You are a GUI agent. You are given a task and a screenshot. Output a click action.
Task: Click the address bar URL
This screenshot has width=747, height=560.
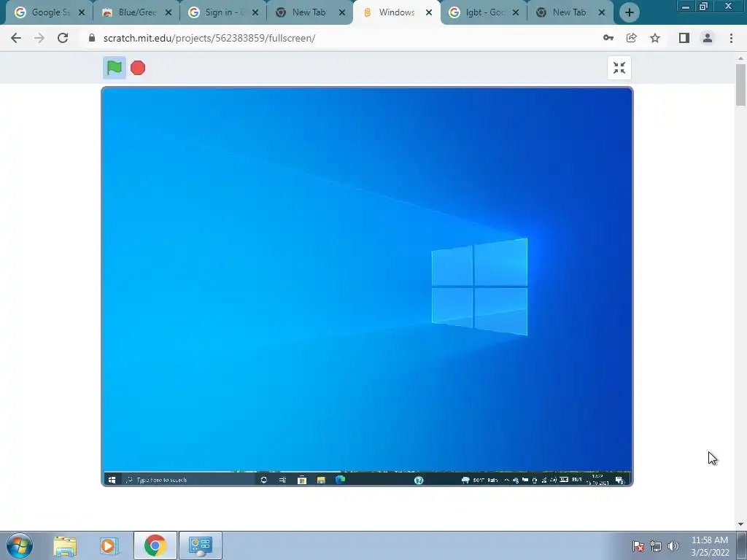coord(209,38)
